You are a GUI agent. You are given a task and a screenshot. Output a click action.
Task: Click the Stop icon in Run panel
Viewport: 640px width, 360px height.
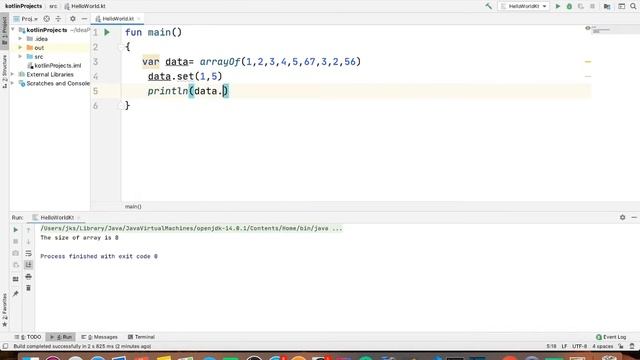coord(16,242)
